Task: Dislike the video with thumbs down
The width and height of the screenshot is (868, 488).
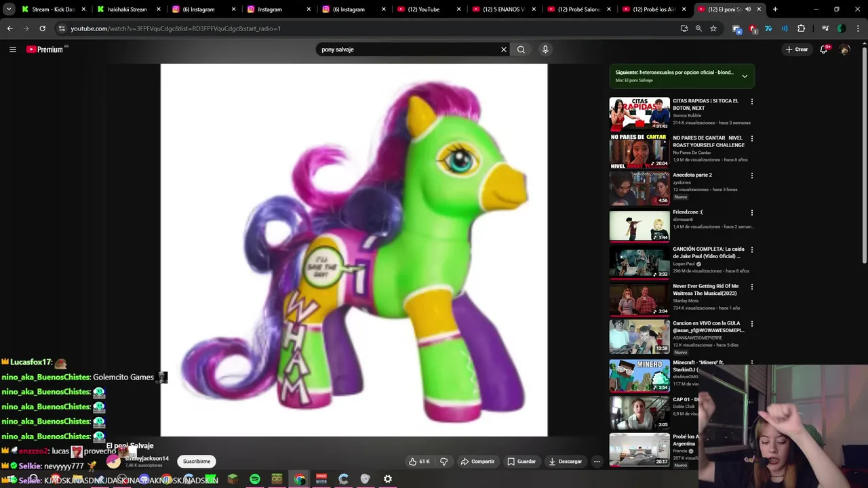Action: (x=444, y=462)
